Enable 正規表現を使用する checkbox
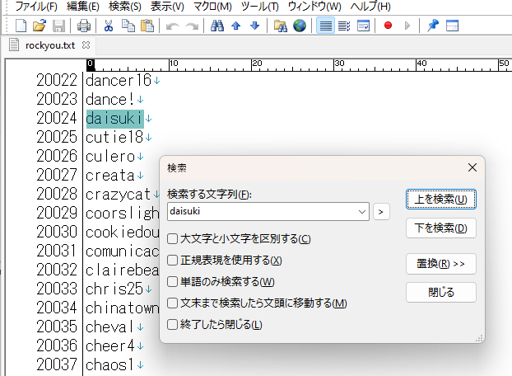The width and height of the screenshot is (512, 376). click(172, 260)
